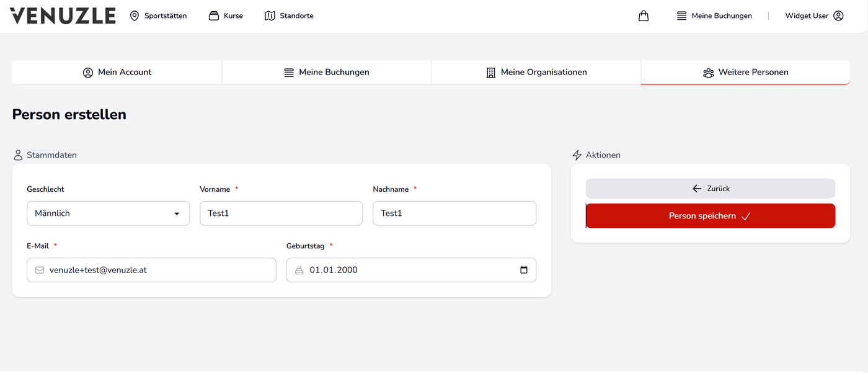Focus the E-Mail input field
868x373 pixels.
pos(151,270)
